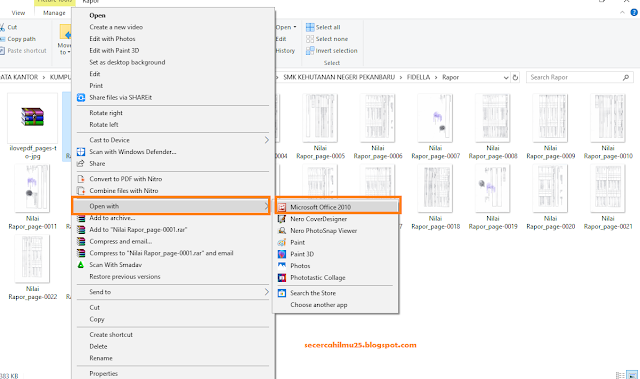
Task: Click the Invert selection ribbon icon
Action: click(x=310, y=51)
